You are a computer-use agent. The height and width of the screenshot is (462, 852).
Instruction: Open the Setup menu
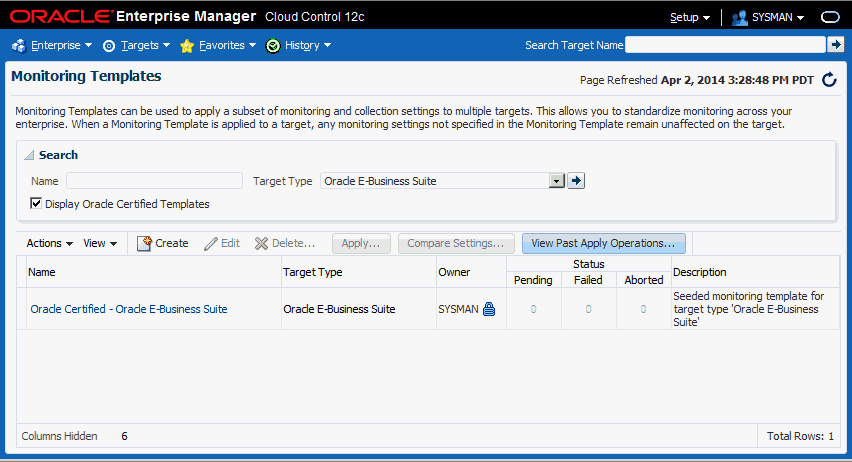[x=690, y=17]
